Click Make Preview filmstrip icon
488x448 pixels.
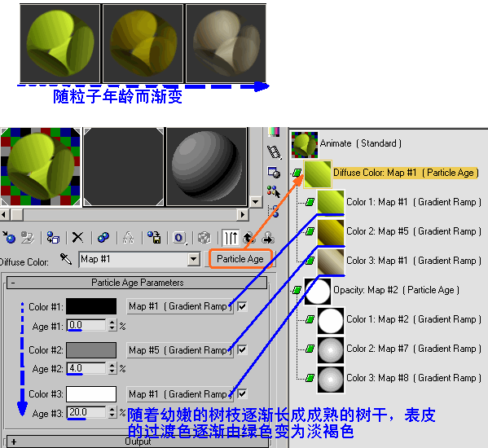[275, 152]
